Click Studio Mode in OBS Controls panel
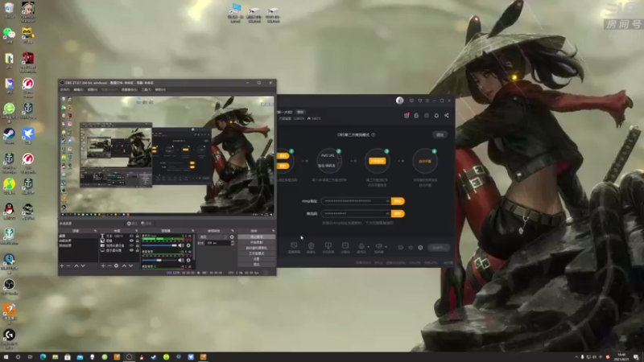 [257, 253]
